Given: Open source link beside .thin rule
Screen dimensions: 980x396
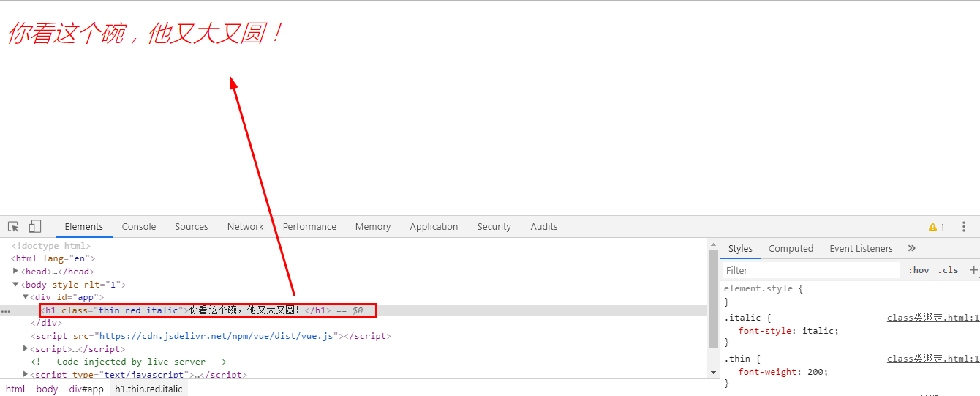Looking at the screenshot, I should click(x=932, y=359).
